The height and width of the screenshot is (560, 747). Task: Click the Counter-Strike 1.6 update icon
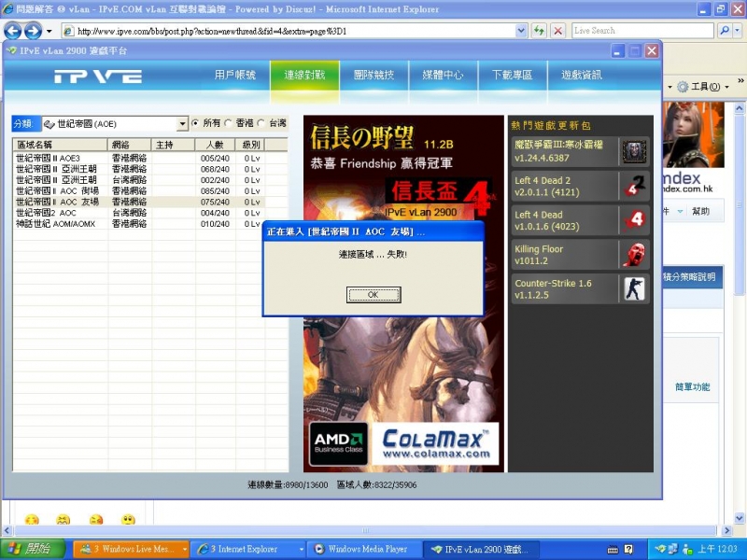pos(634,288)
